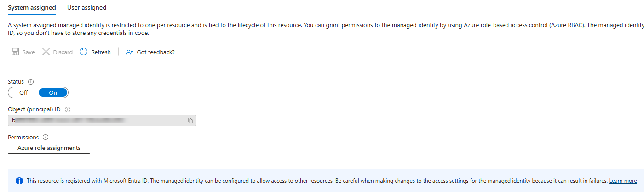Click the Save label in toolbar

(x=29, y=52)
